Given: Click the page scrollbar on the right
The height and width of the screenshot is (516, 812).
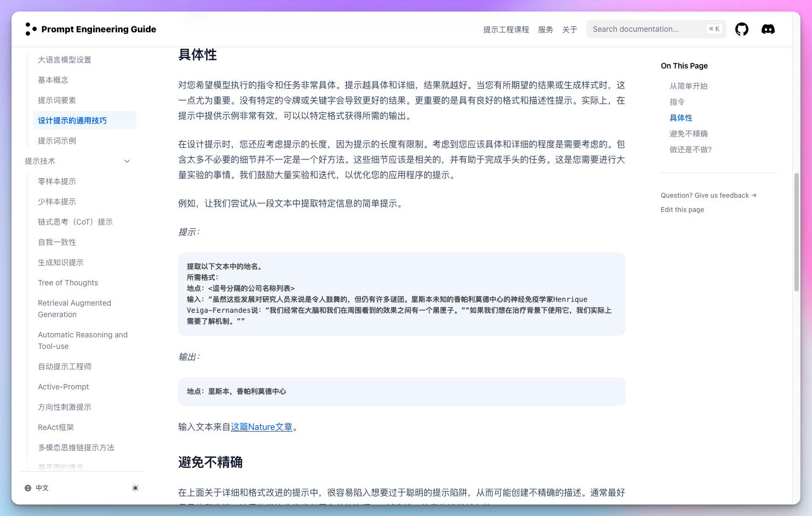Looking at the screenshot, I should [x=796, y=230].
